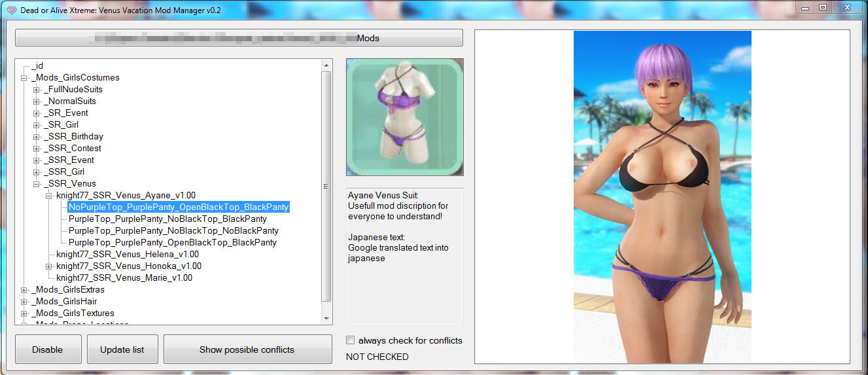The width and height of the screenshot is (868, 375).
Task: Select PurpleTop_PurplePanty_NoBlackTop_NoBlackPanty mod entry
Action: pos(173,230)
